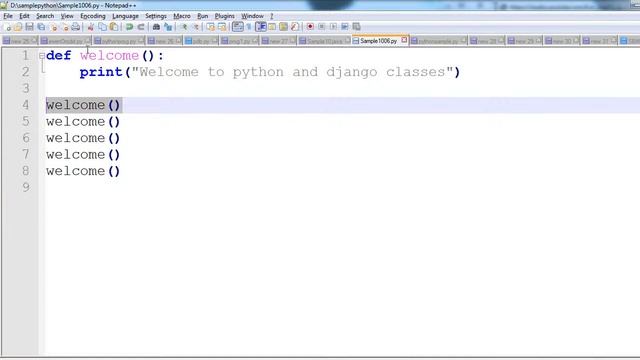Open the Window menu
Screen dimensions: 640x360
[252, 16]
